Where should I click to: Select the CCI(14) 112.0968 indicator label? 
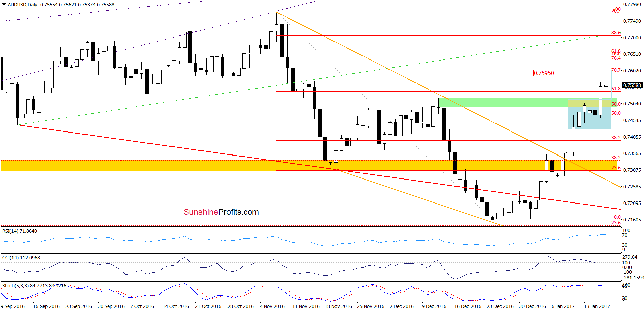pyautogui.click(x=21, y=258)
